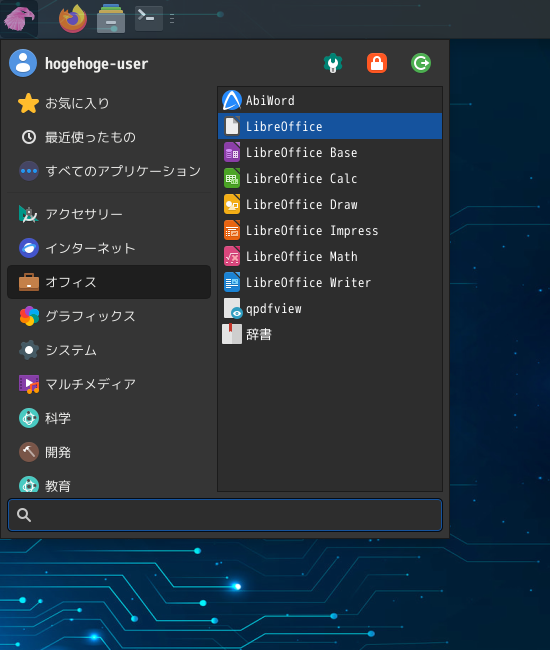Viewport: 550px width, 650px height.
Task: Click the green log out icon
Action: click(x=421, y=63)
